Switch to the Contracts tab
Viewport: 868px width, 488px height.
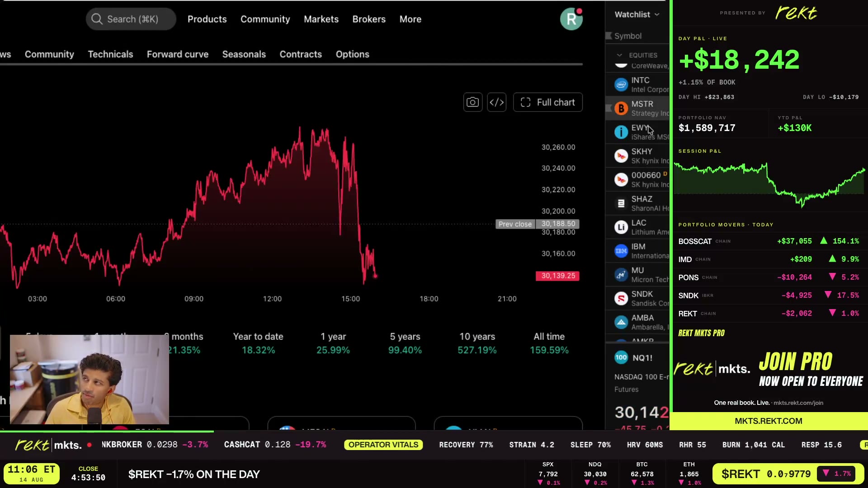point(301,54)
